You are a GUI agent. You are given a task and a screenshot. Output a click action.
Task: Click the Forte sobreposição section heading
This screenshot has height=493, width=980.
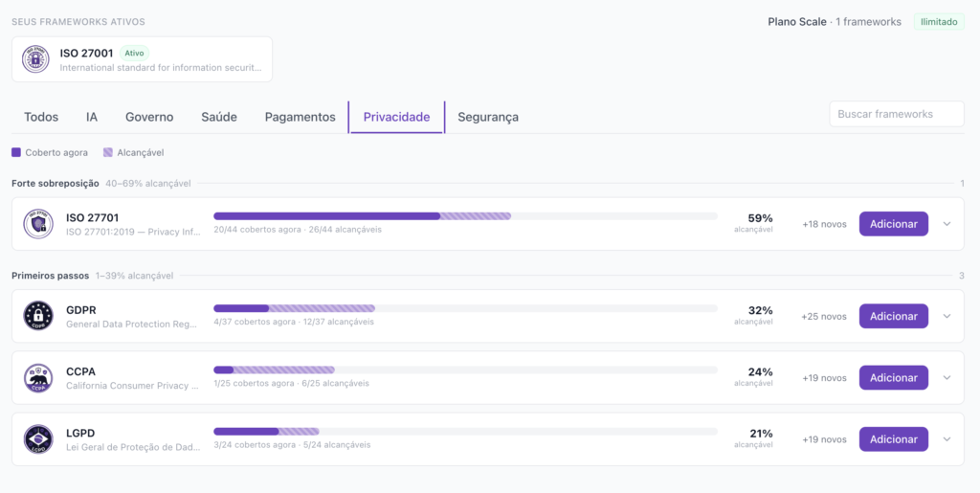(x=55, y=184)
